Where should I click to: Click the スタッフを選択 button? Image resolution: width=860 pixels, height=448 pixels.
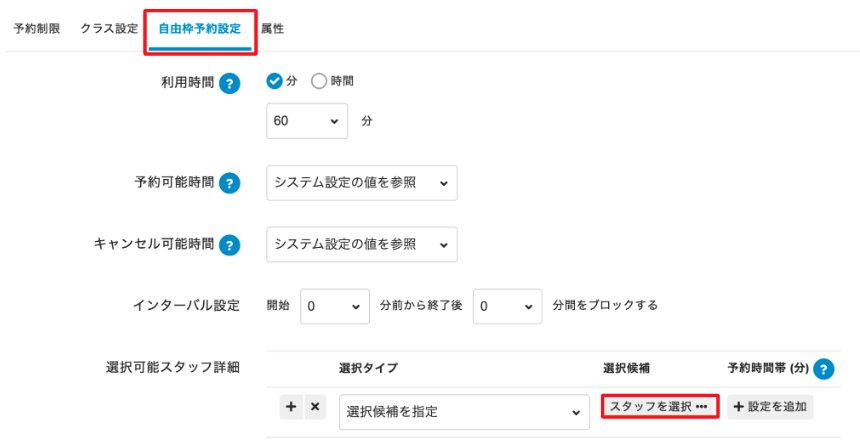tap(659, 406)
